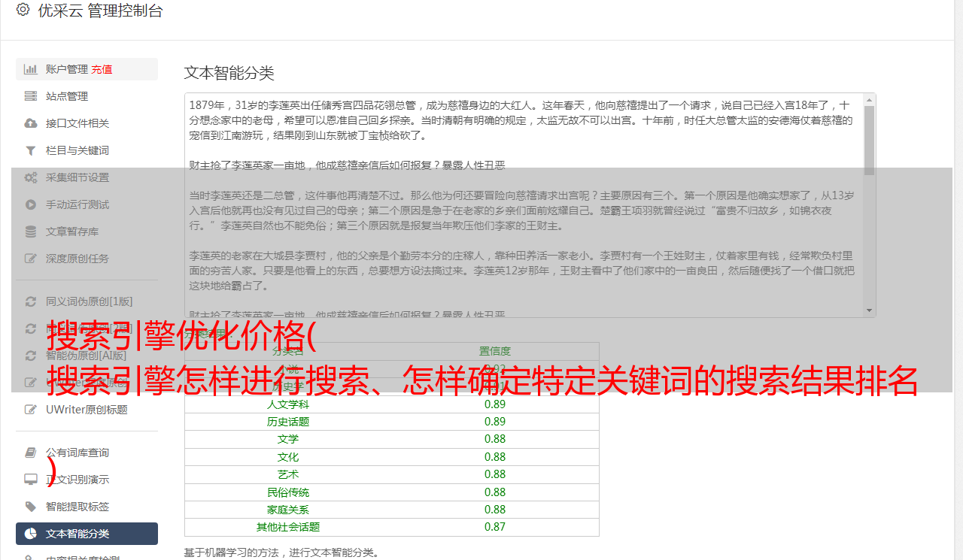Image resolution: width=963 pixels, height=560 pixels.
Task: Click the 文本智能分类 page heading
Action: pos(229,73)
